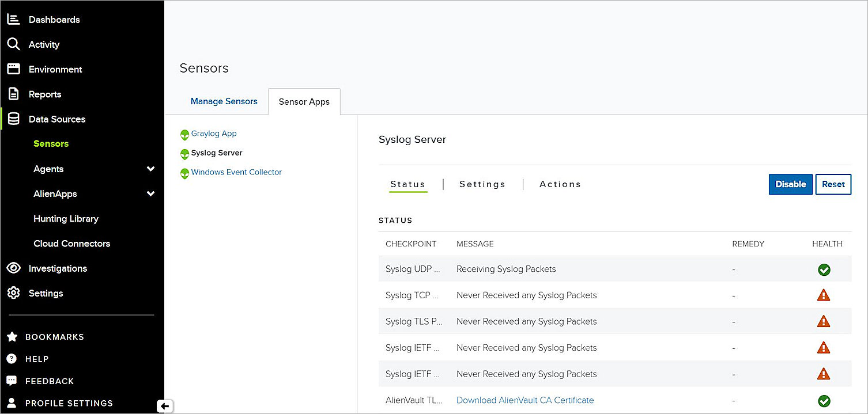Expand the Agents submenu
This screenshot has width=868, height=414.
[150, 169]
